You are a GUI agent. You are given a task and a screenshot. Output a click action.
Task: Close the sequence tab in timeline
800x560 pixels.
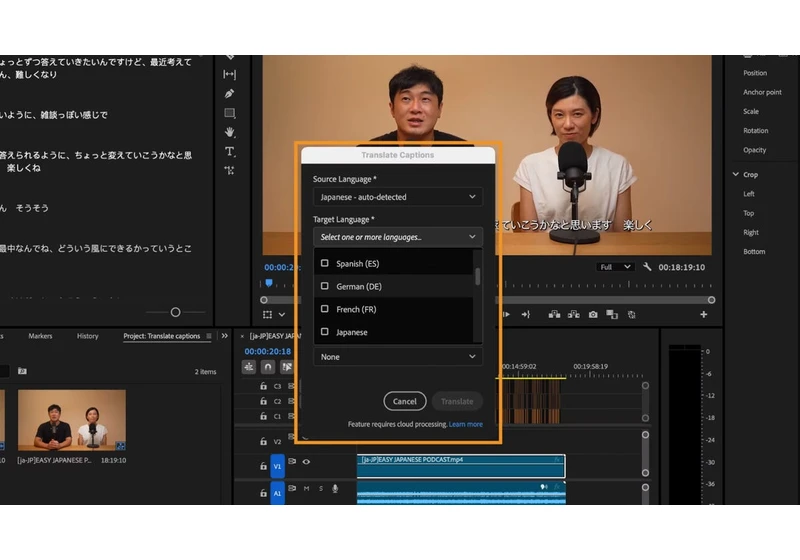242,336
